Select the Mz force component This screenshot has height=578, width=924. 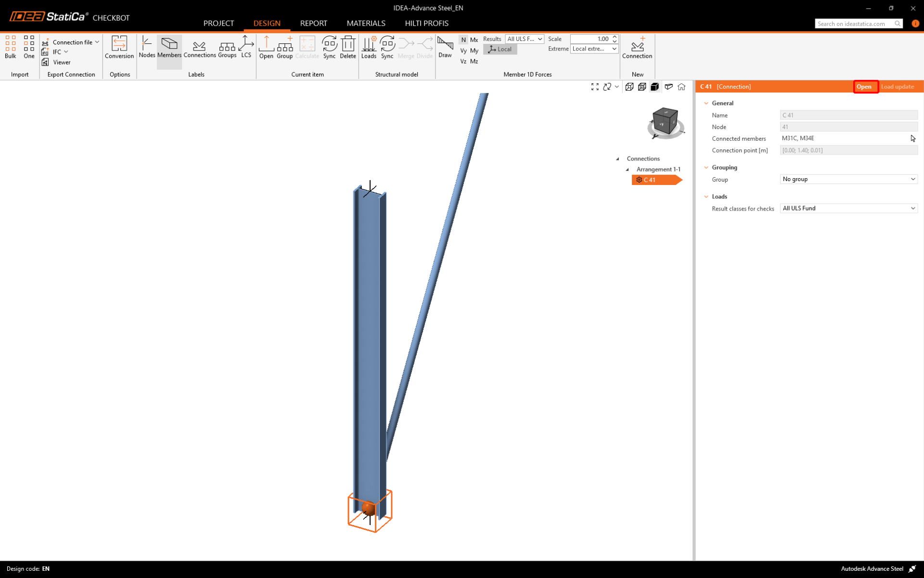pyautogui.click(x=474, y=61)
